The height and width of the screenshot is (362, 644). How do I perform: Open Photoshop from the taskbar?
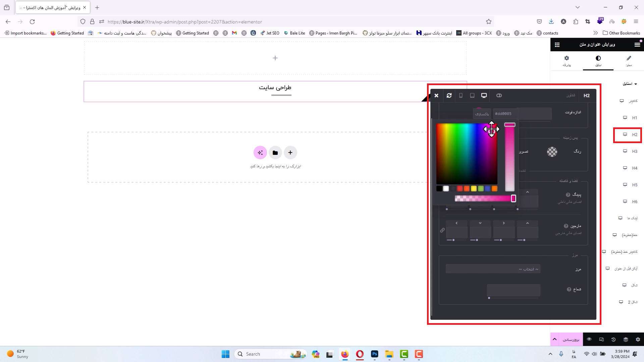(x=375, y=354)
